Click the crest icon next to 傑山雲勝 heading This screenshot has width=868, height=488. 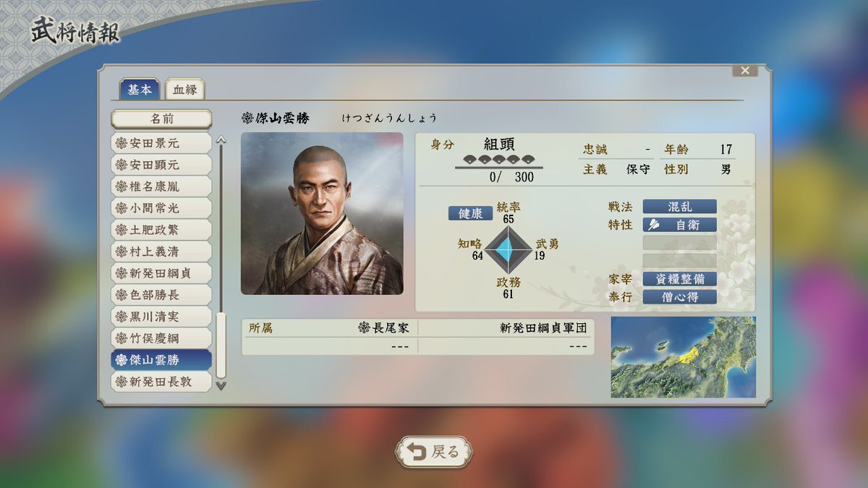coord(247,118)
